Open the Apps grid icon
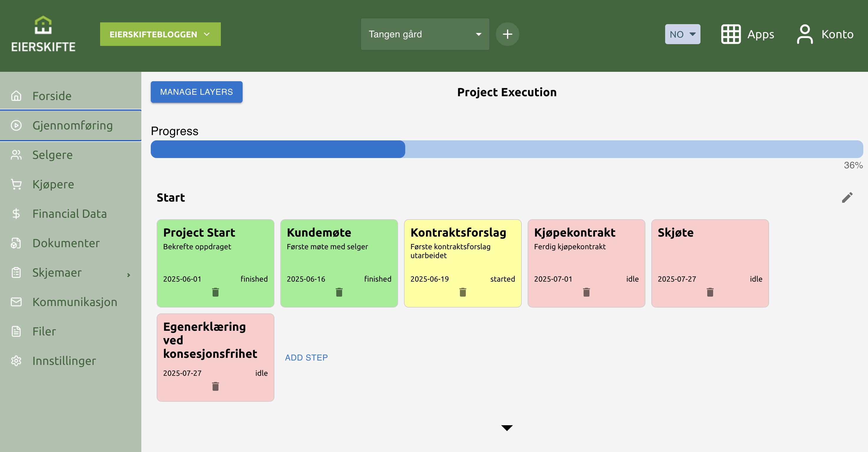Viewport: 868px width, 452px height. 730,34
